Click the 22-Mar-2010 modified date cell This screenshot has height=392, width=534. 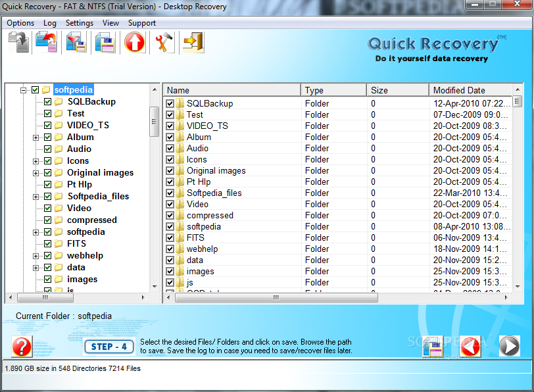(470, 193)
